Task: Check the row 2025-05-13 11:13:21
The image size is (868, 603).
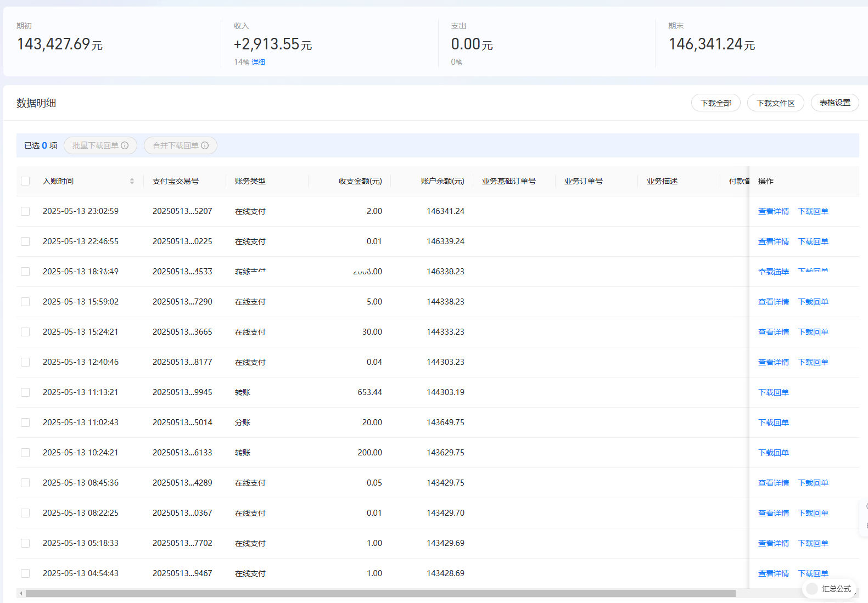Action: [25, 392]
